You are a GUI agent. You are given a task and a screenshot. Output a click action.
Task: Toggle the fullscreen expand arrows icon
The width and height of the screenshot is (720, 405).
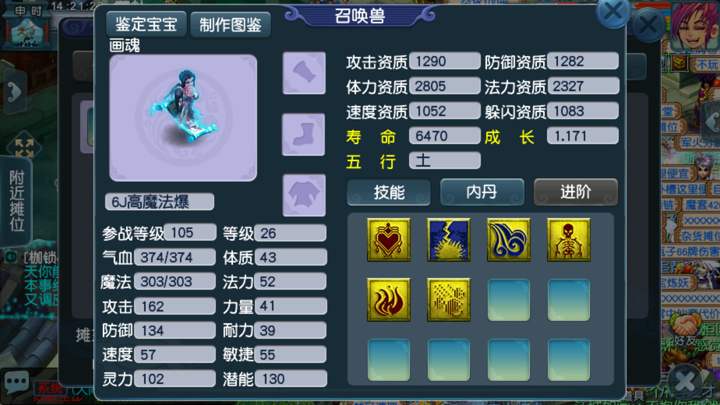click(24, 148)
